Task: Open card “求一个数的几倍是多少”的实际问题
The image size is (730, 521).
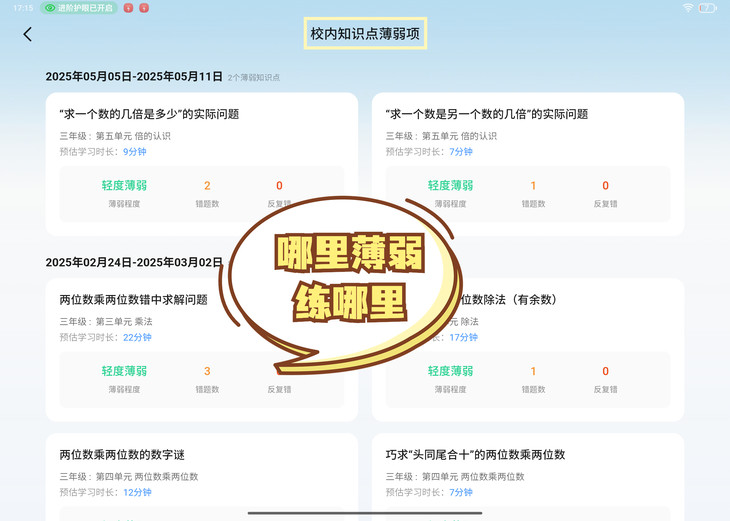Action: coord(202,164)
